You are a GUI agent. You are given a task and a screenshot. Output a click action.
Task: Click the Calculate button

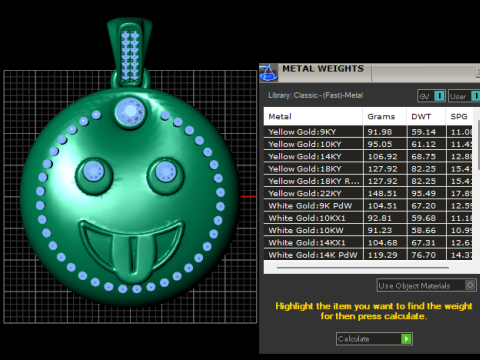(x=374, y=339)
